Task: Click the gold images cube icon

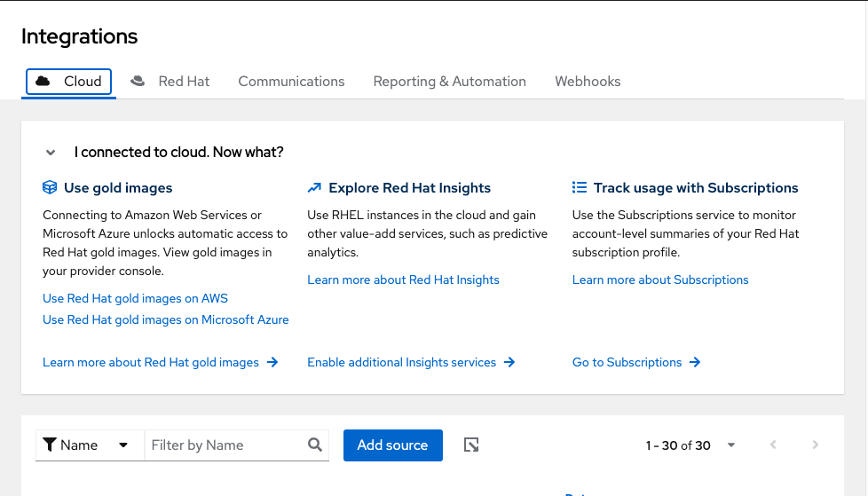Action: [x=51, y=188]
